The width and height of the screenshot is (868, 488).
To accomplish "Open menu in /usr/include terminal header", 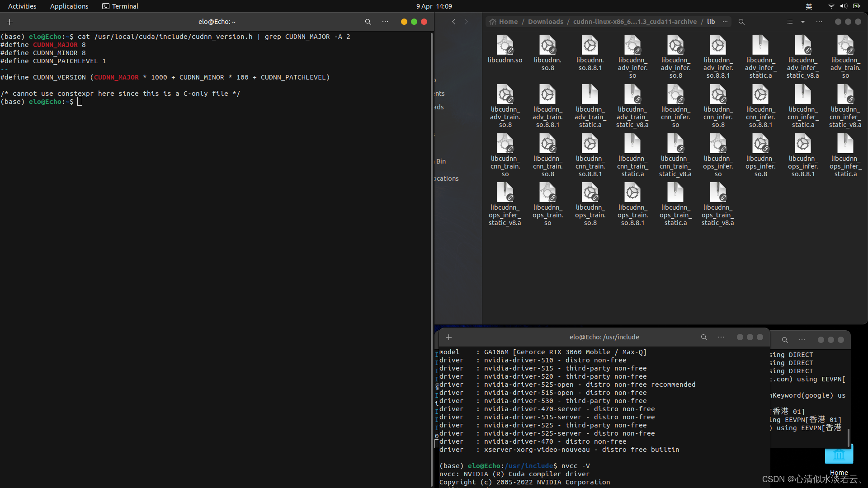I will coord(721,337).
